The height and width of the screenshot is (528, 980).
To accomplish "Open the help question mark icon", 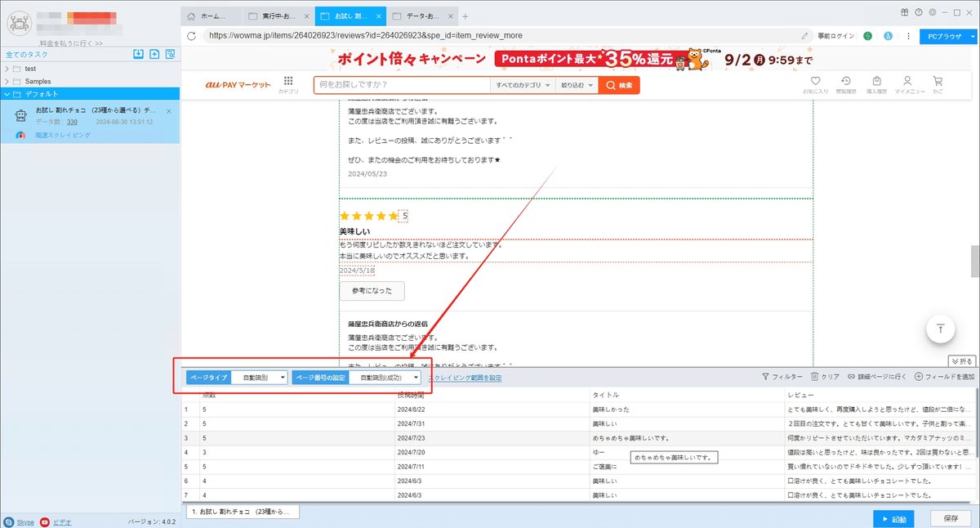I will click(x=919, y=12).
